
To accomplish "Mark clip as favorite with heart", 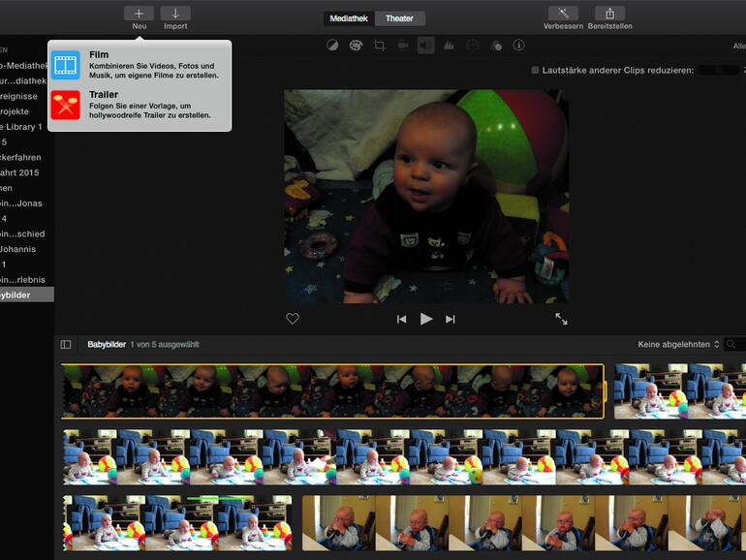I will pyautogui.click(x=293, y=319).
